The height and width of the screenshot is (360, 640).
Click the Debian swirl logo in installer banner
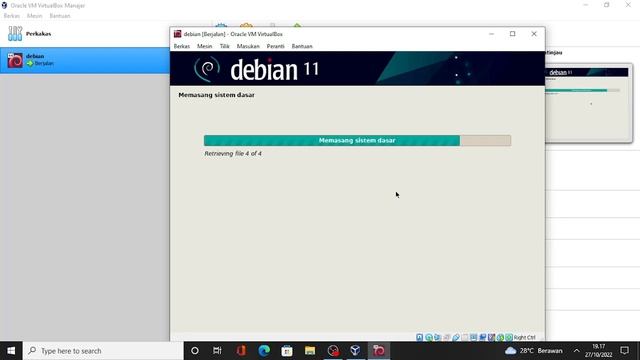pyautogui.click(x=207, y=69)
